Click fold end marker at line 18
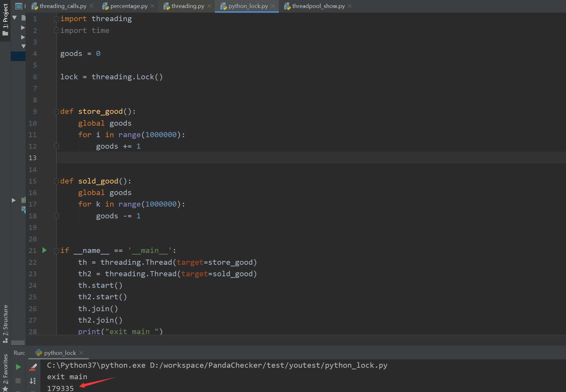This screenshot has height=392, width=566. click(x=56, y=216)
